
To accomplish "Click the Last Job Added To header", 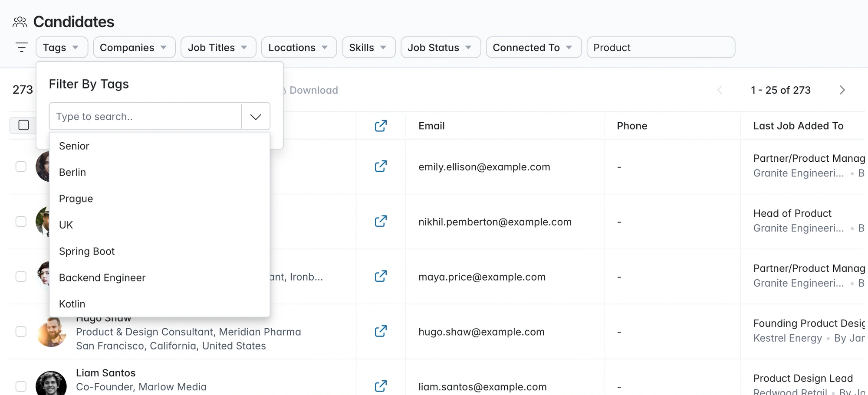I will pyautogui.click(x=798, y=126).
